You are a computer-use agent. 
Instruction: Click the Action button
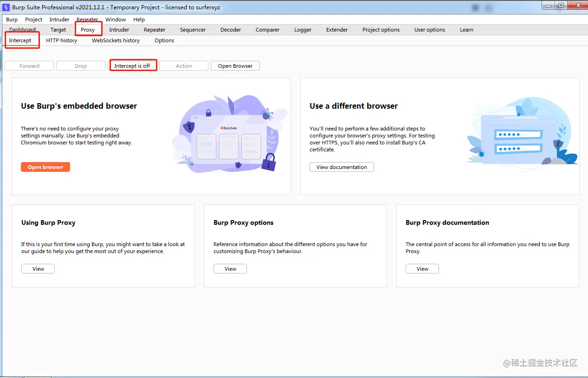click(x=184, y=66)
